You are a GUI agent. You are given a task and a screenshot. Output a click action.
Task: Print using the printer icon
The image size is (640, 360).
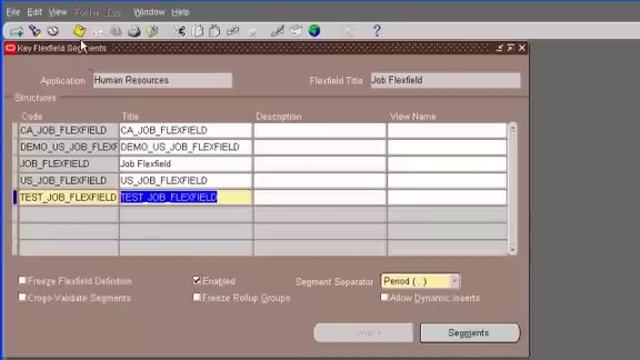pyautogui.click(x=134, y=31)
